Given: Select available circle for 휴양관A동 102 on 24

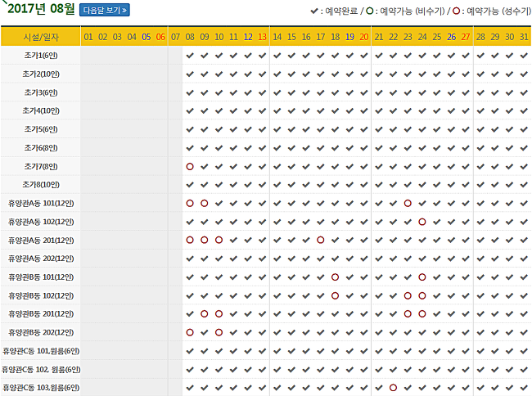Looking at the screenshot, I should (422, 222).
